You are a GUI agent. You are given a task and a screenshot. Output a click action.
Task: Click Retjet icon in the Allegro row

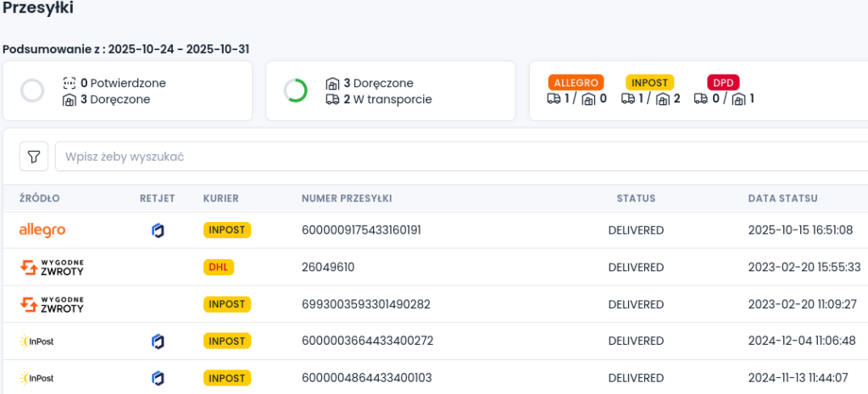tap(158, 230)
